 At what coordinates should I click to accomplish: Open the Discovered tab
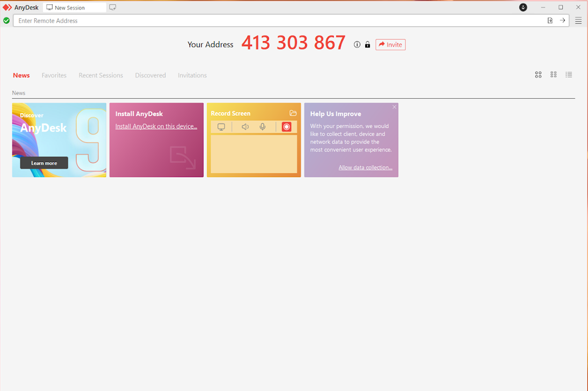coord(150,75)
